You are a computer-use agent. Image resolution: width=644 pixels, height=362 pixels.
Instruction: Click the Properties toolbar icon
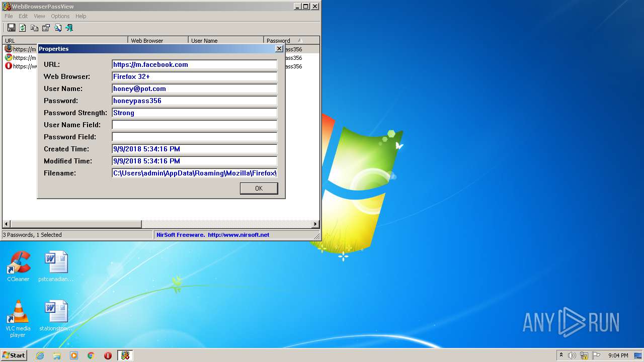(x=46, y=28)
